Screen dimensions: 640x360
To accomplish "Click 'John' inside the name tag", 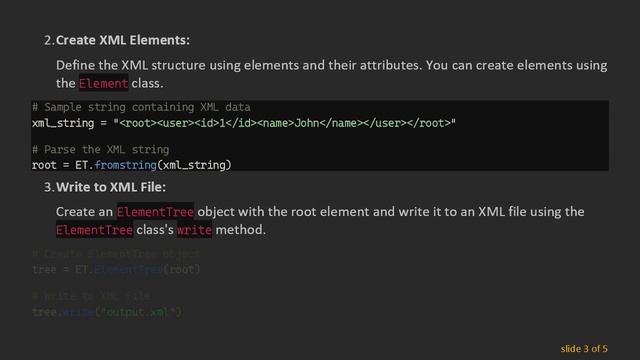I will pyautogui.click(x=307, y=123).
